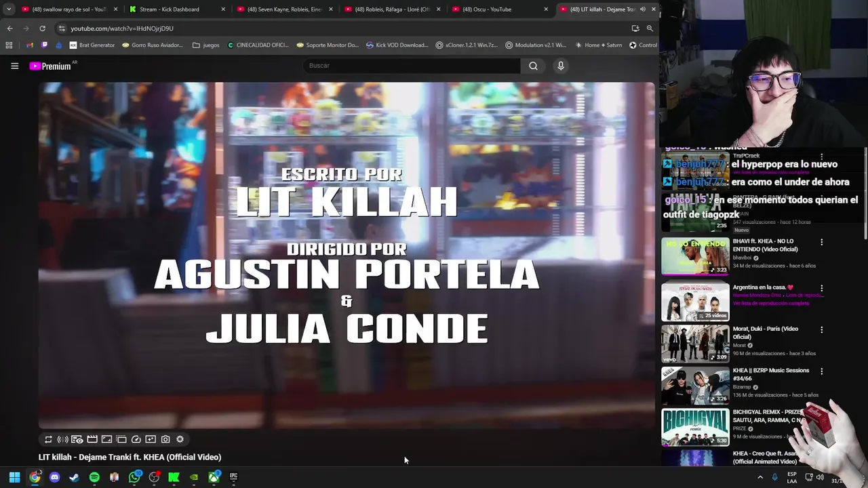Mute the LIT killah tab audio icon
The image size is (868, 488).
pos(642,9)
